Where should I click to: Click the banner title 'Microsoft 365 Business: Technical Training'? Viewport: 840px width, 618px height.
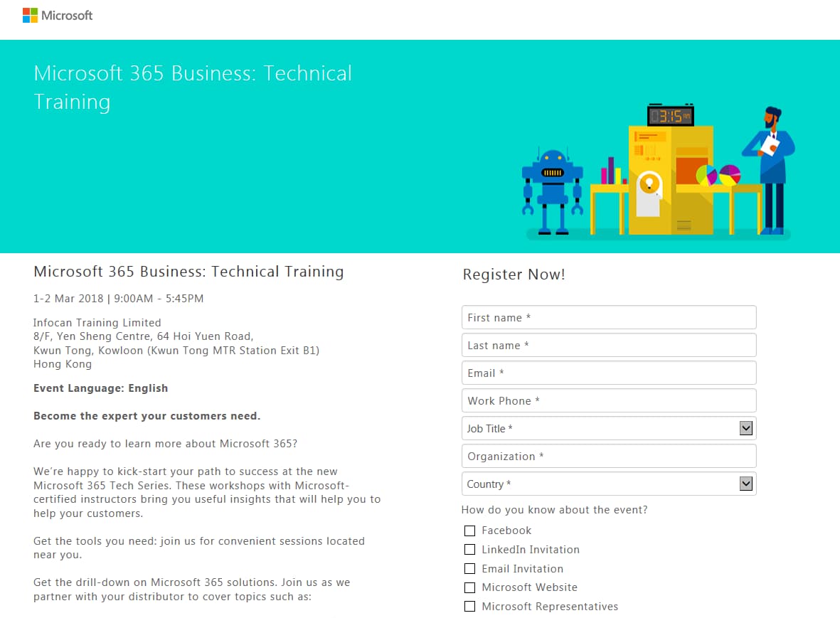tap(193, 87)
